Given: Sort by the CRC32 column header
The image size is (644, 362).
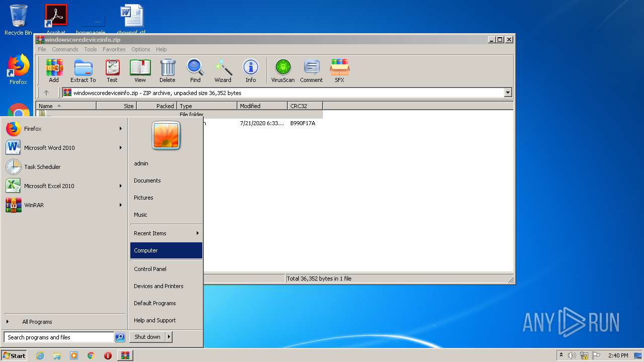Looking at the screenshot, I should pos(305,106).
